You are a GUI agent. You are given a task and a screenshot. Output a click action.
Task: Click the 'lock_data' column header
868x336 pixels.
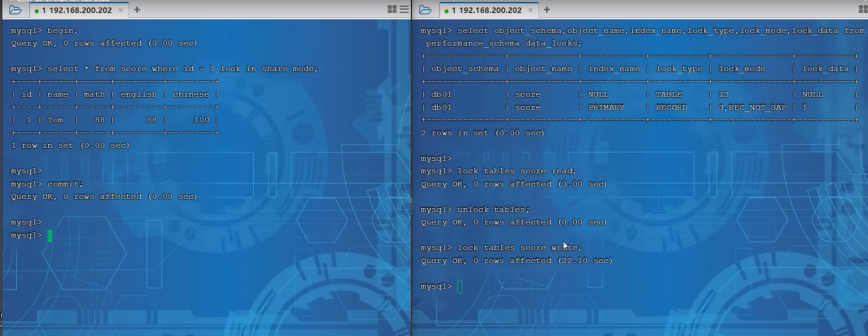click(x=825, y=69)
